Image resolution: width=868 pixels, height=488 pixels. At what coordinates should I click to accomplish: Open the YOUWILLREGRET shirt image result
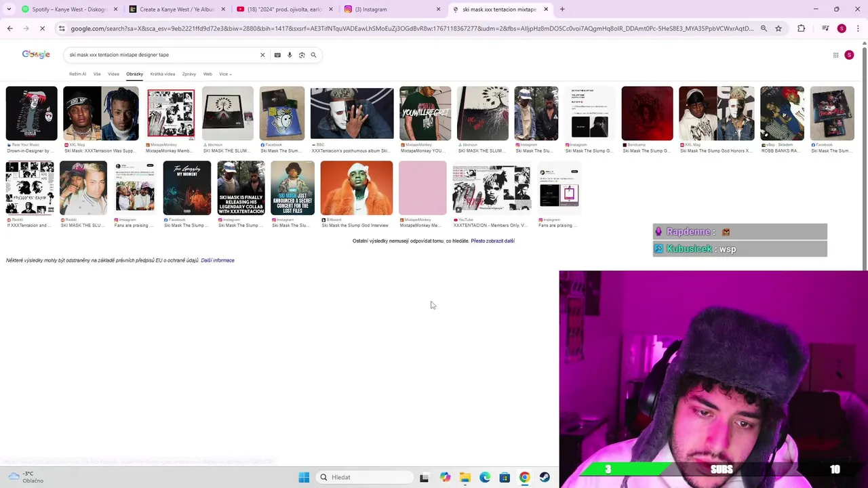[425, 113]
